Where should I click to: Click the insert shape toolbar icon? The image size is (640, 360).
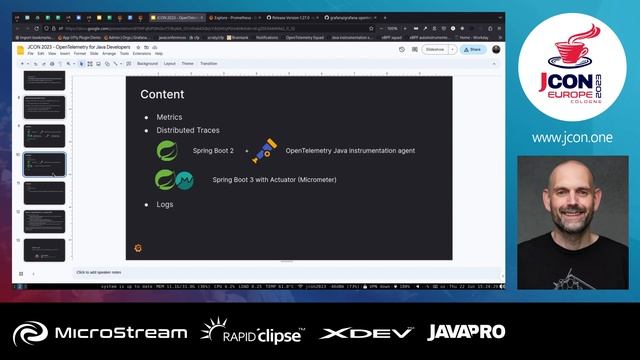point(107,64)
